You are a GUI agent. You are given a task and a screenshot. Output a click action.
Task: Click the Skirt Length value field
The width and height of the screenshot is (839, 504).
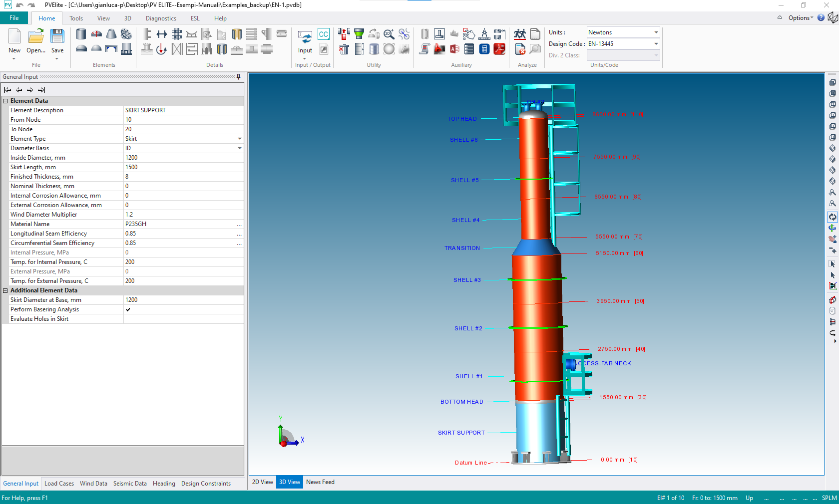(182, 167)
